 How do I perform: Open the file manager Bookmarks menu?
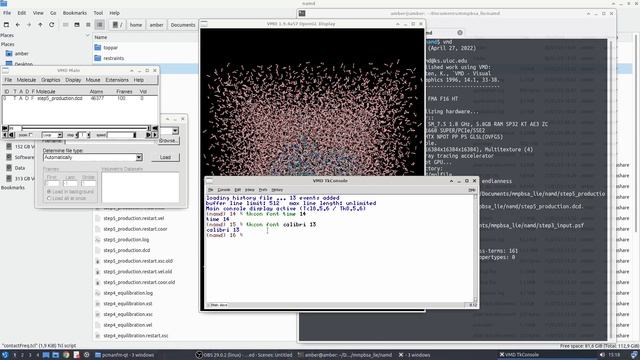pyautogui.click(x=75, y=13)
